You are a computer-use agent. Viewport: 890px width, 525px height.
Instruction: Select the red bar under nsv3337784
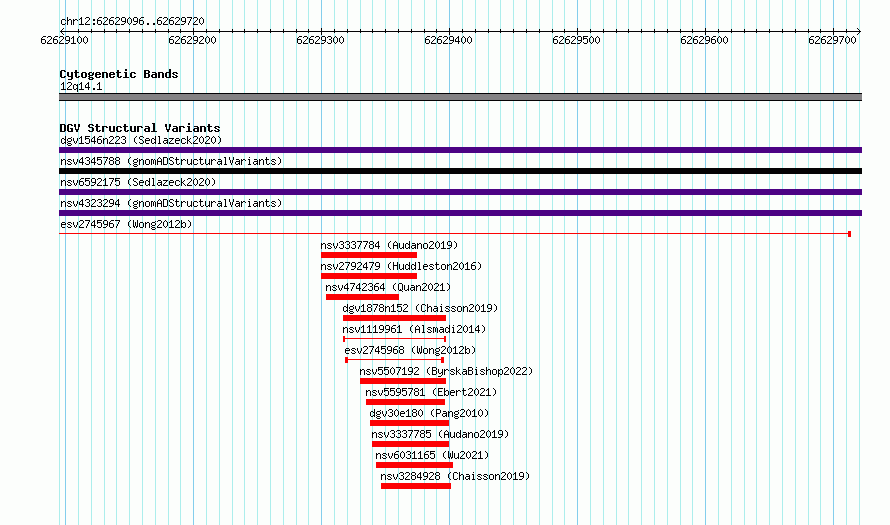click(x=369, y=255)
